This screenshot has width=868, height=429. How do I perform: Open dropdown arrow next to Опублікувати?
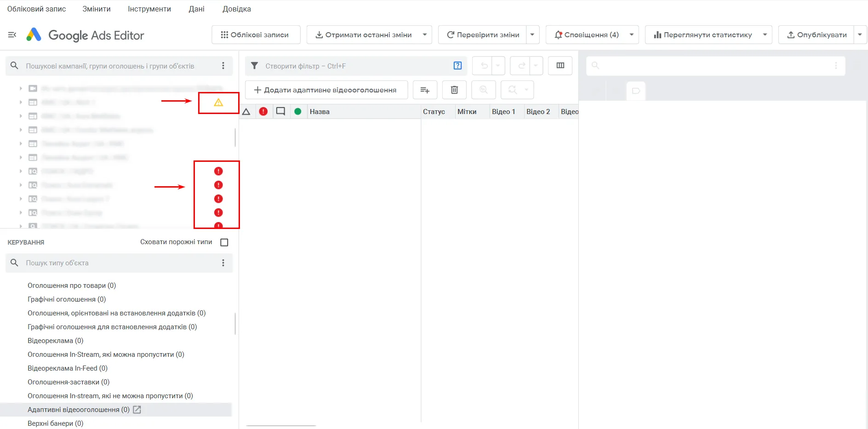860,35
